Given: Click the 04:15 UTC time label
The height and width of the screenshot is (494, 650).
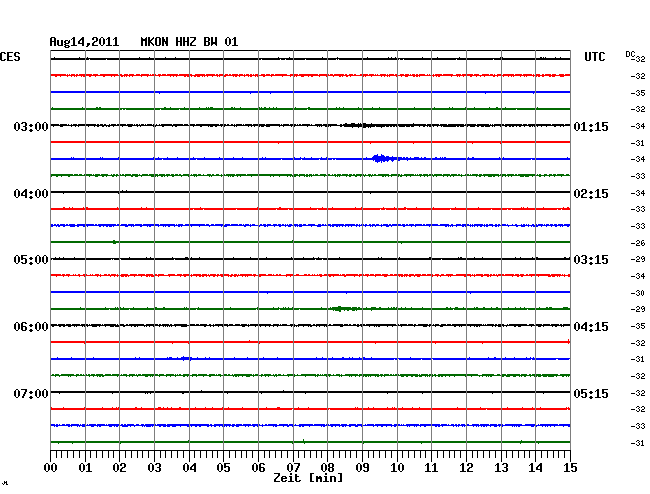Looking at the screenshot, I should pos(591,327).
